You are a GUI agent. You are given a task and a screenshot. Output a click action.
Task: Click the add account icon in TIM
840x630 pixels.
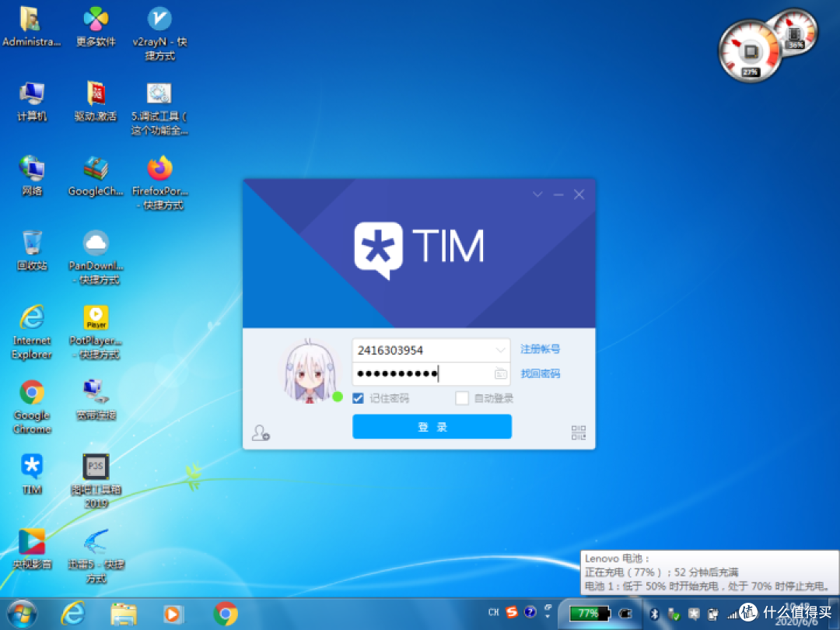(x=261, y=432)
